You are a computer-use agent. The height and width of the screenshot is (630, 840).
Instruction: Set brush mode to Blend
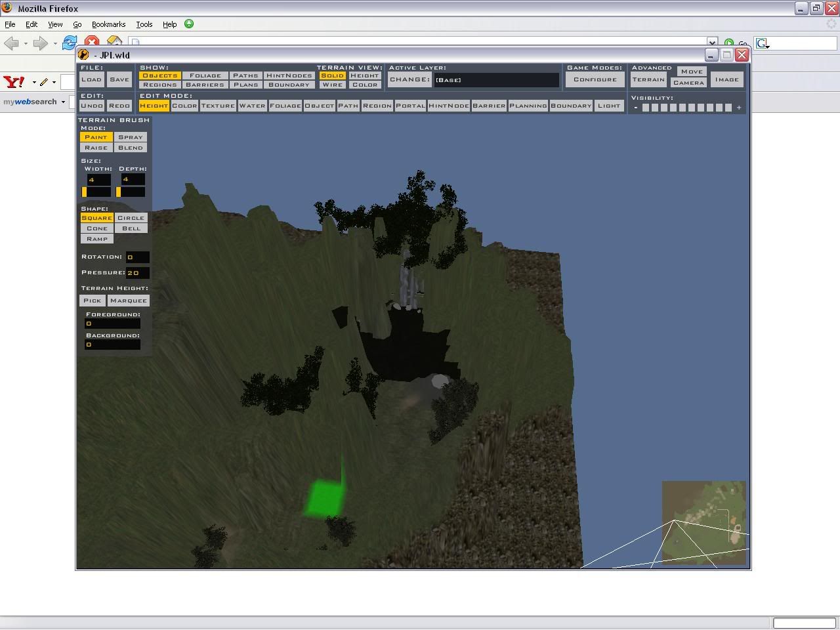[x=131, y=148]
